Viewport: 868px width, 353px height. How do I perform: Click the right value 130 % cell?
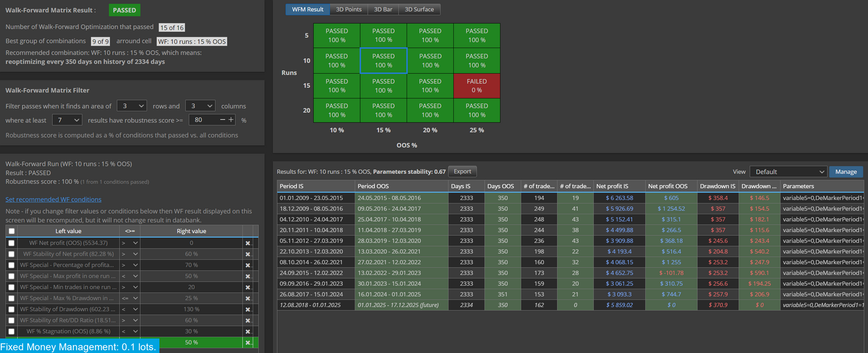pos(192,309)
